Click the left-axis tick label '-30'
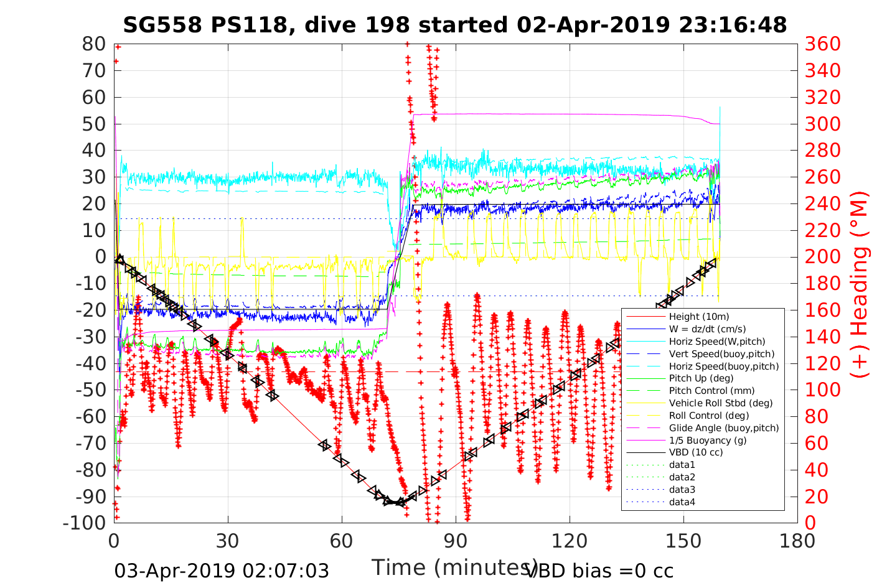882x588 pixels. point(90,337)
